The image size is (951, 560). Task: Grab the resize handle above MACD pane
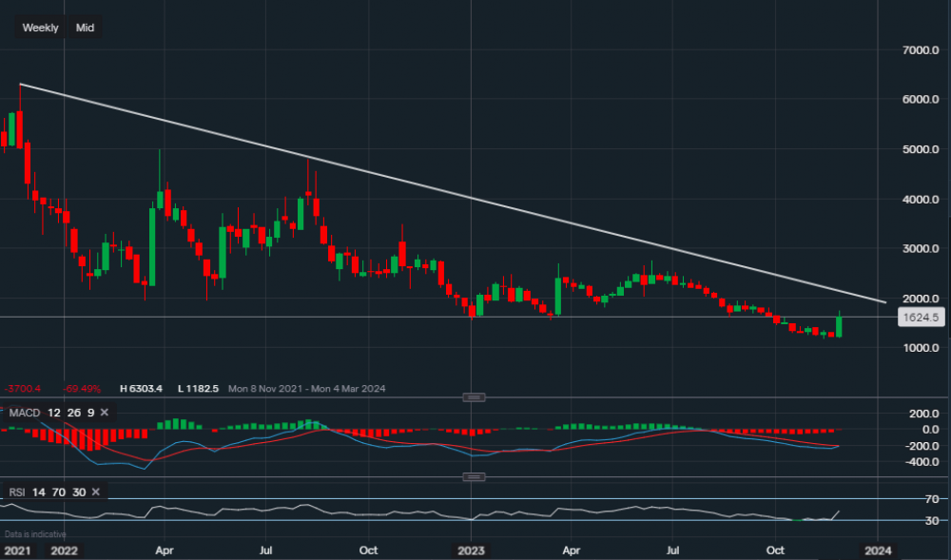point(473,396)
